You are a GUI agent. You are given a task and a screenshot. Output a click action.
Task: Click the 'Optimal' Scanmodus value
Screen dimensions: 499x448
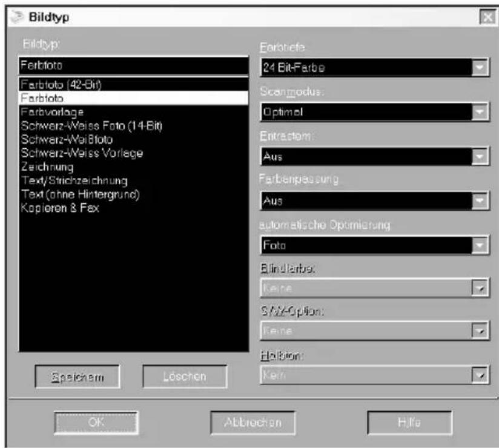(366, 112)
